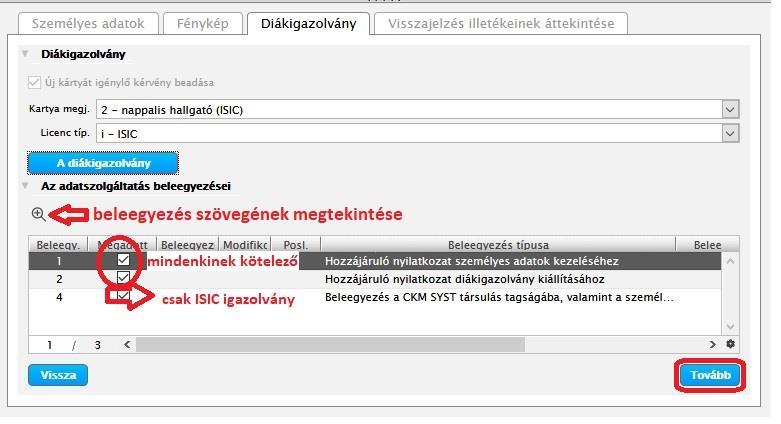Click the blue A diákigazolvány button
This screenshot has height=424, width=781.
[x=103, y=163]
